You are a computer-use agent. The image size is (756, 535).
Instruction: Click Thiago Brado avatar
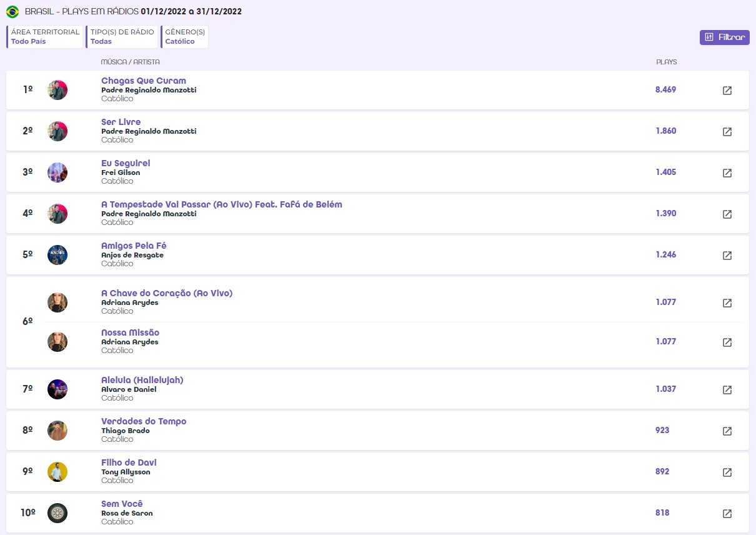click(x=57, y=431)
